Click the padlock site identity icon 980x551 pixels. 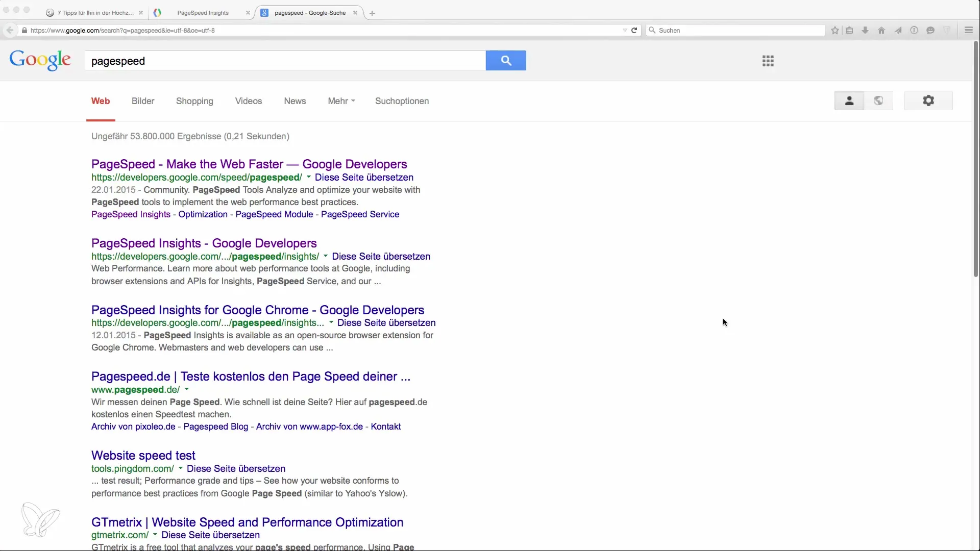click(x=24, y=30)
